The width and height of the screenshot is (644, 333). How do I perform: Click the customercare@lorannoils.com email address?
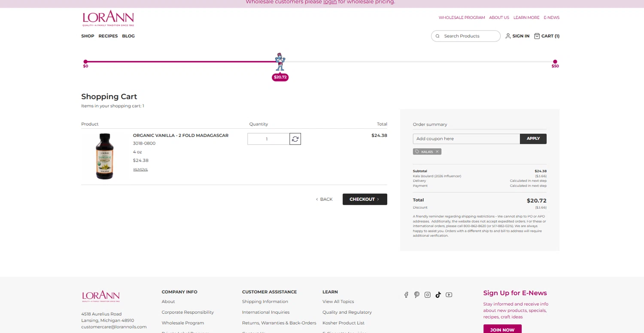click(x=114, y=327)
